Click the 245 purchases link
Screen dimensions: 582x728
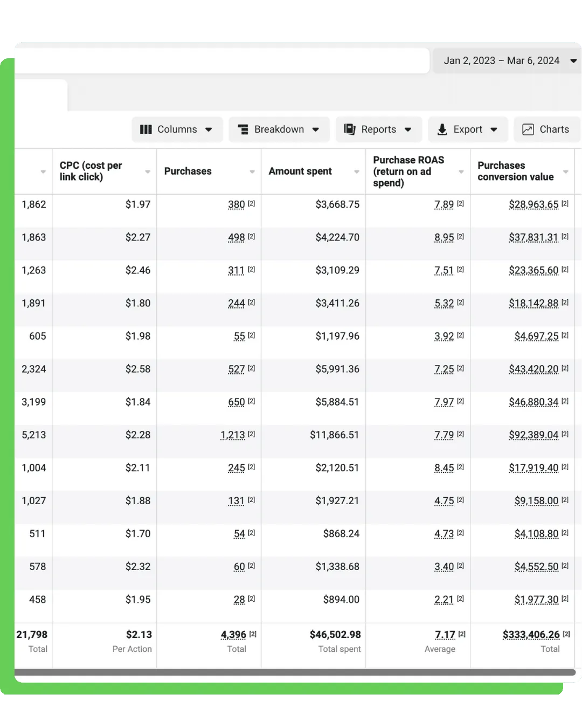237,468
